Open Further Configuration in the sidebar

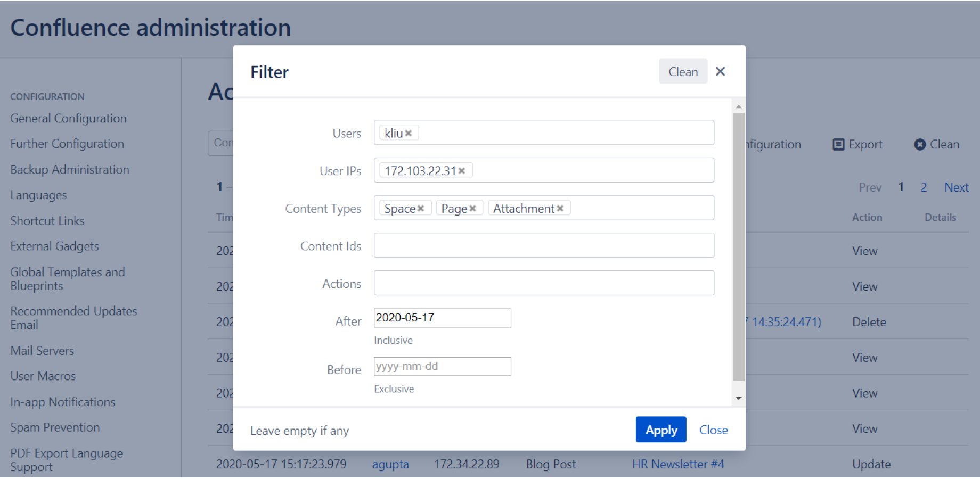[67, 144]
